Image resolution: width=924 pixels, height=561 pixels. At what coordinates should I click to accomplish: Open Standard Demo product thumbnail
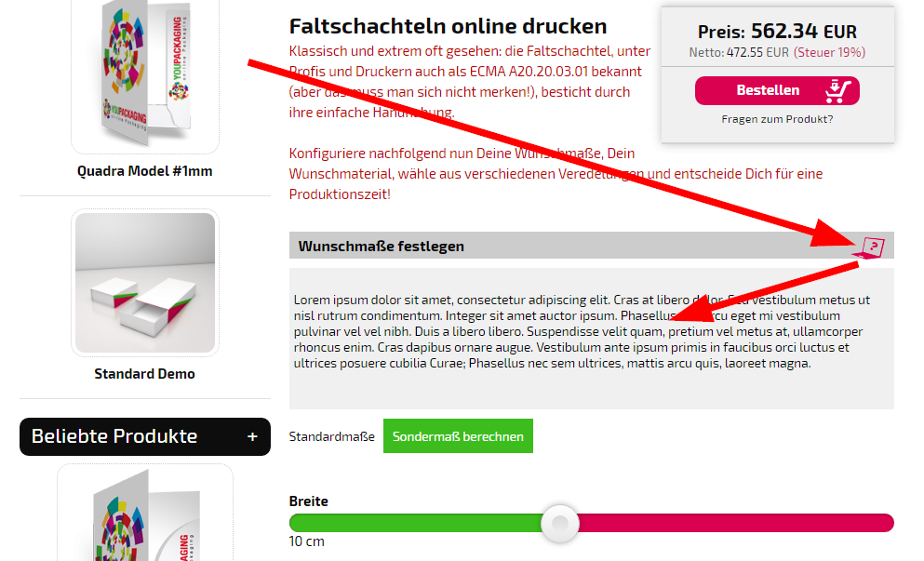pyautogui.click(x=145, y=283)
